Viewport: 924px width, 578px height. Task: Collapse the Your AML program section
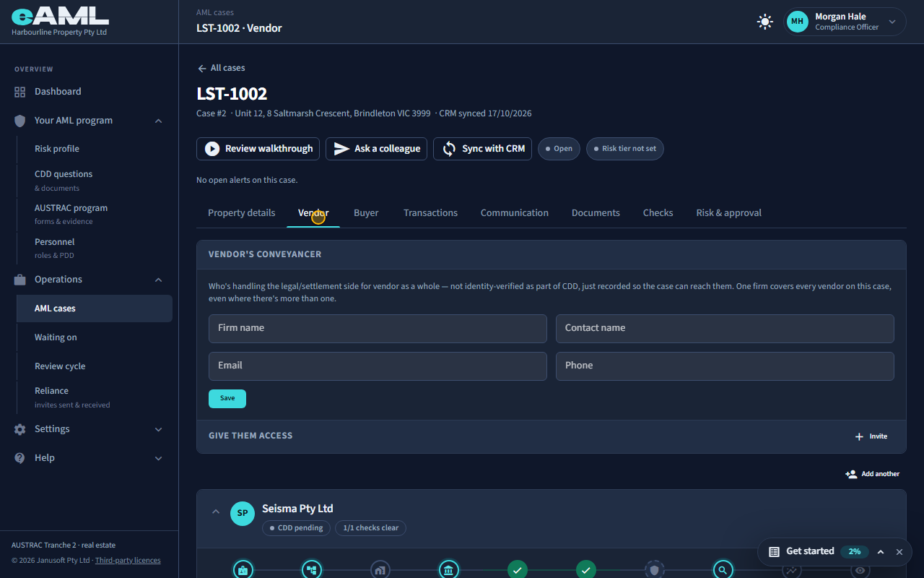tap(158, 121)
